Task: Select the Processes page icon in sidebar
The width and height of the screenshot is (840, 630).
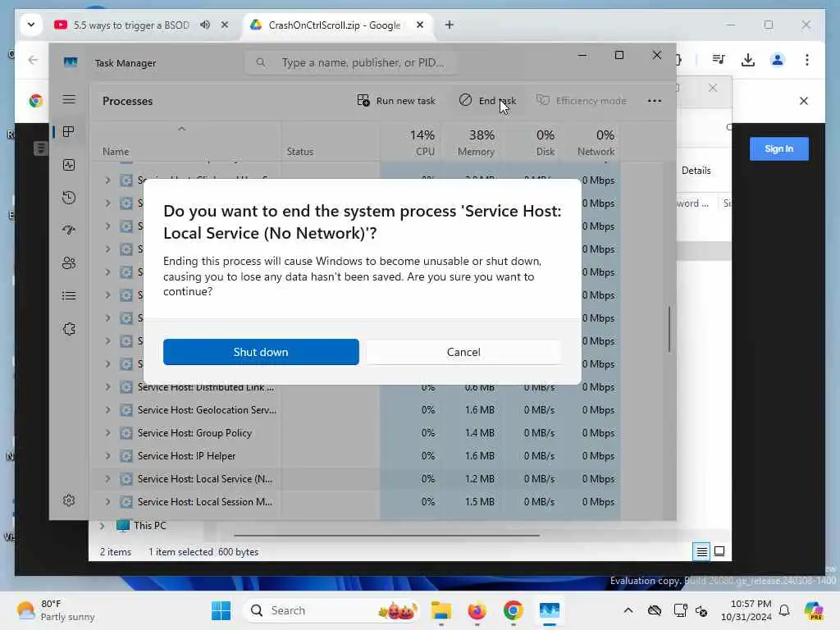Action: 69,132
